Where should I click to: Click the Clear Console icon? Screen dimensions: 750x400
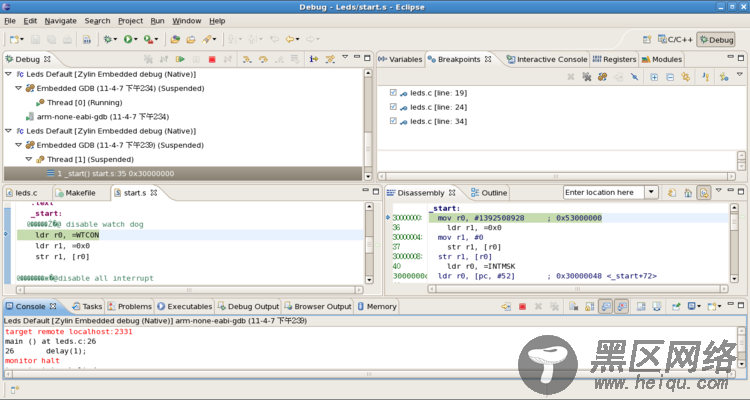point(574,307)
